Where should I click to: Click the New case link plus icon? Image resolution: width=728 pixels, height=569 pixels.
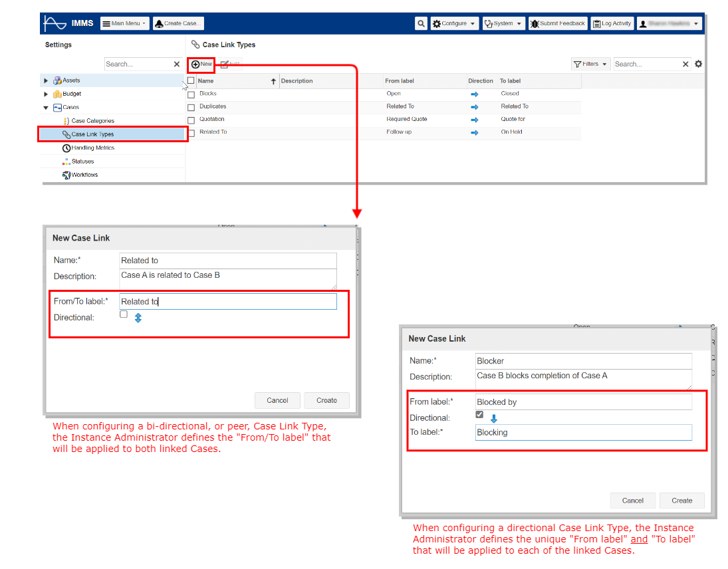point(195,64)
